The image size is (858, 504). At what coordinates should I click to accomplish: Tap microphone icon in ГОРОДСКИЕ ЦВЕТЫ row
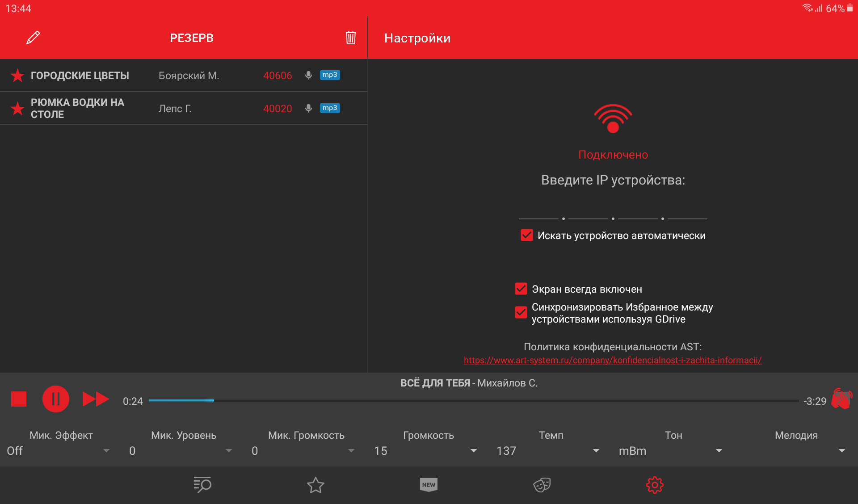[308, 75]
